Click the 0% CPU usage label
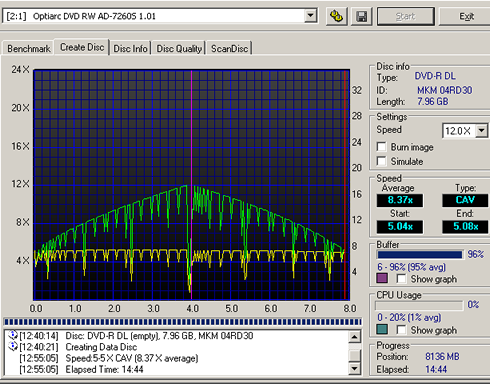This screenshot has height=384, width=490. [x=473, y=305]
